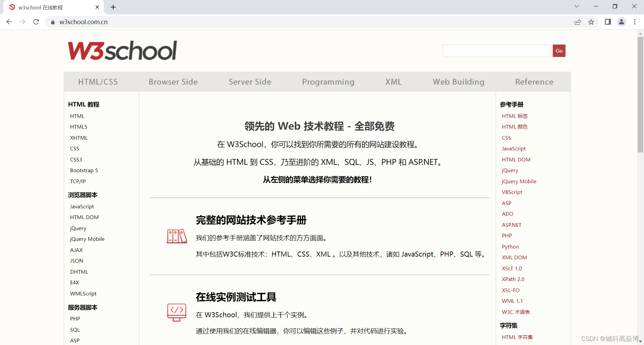Open HTML 颜色 reference link
This screenshot has height=345, width=644.
click(515, 127)
